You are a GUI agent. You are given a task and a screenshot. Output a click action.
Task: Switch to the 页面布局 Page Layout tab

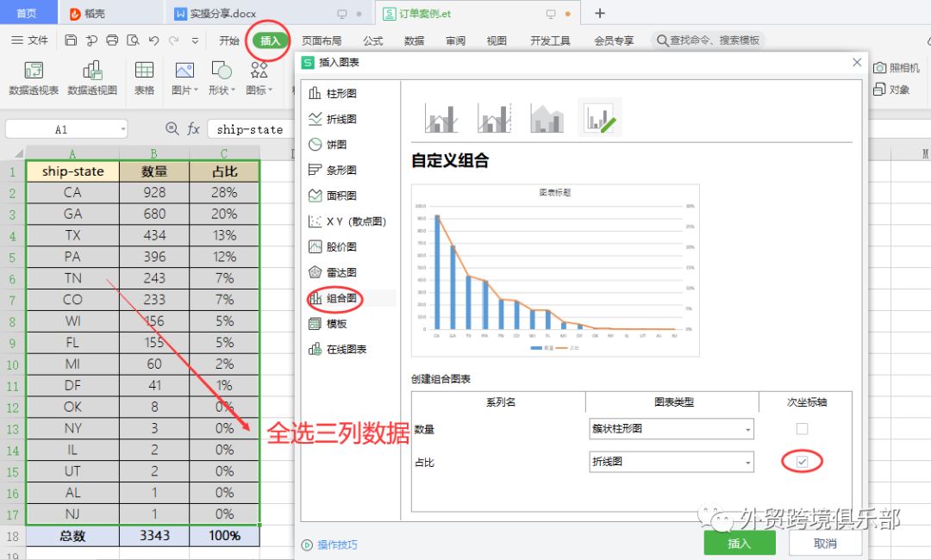point(322,40)
